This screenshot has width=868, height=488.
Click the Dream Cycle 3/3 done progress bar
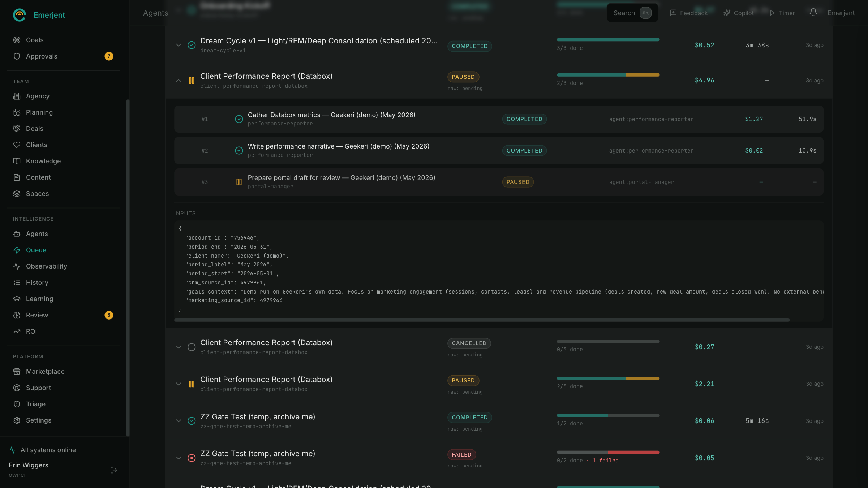[608, 39]
